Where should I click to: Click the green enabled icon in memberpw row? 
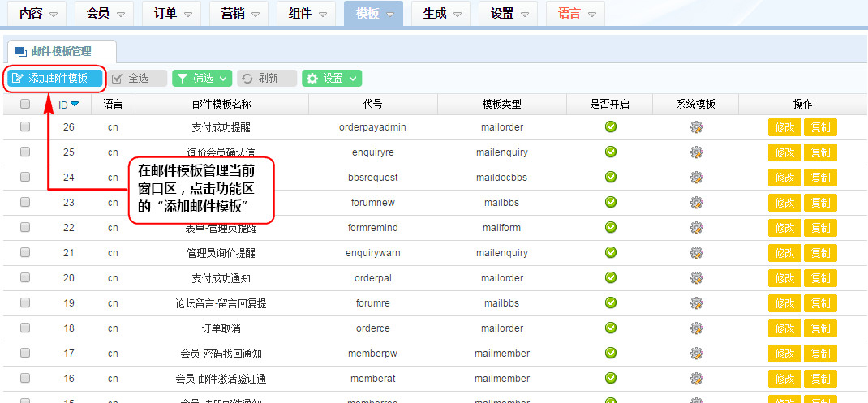tap(611, 354)
